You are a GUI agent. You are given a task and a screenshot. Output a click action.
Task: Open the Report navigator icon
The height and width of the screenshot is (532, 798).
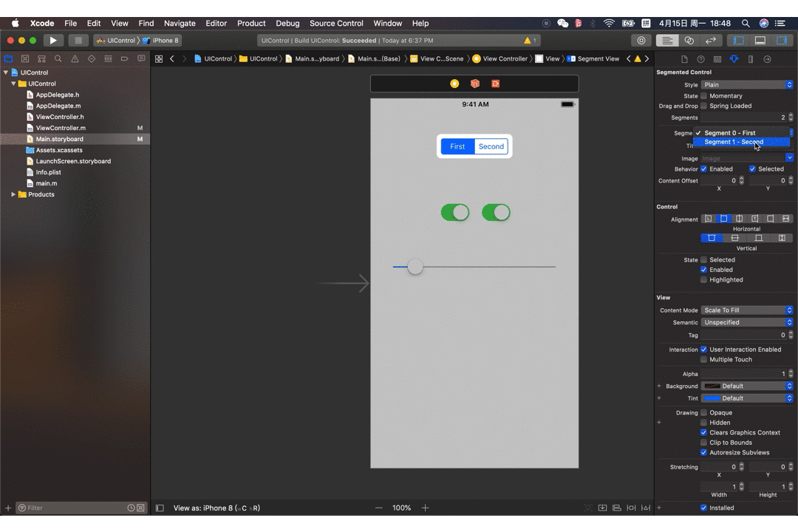tap(141, 59)
